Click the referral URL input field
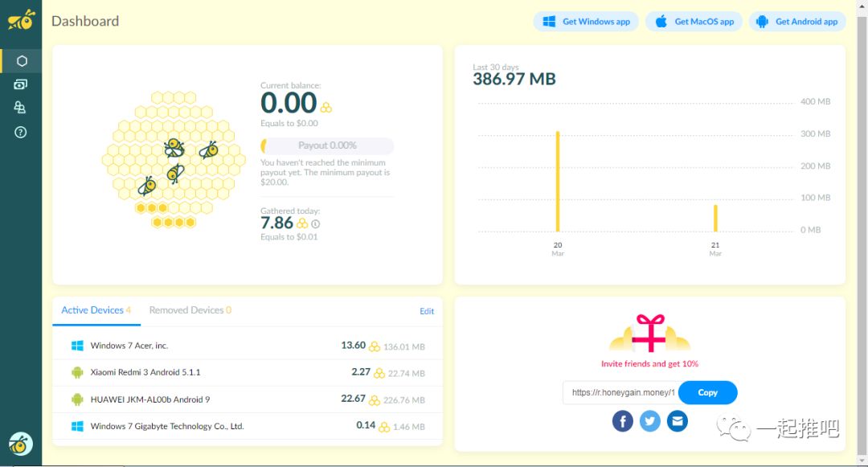 coord(621,392)
